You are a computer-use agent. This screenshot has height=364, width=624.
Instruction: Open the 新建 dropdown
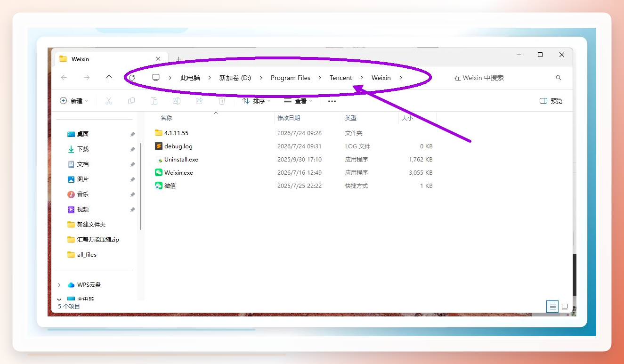tap(74, 101)
